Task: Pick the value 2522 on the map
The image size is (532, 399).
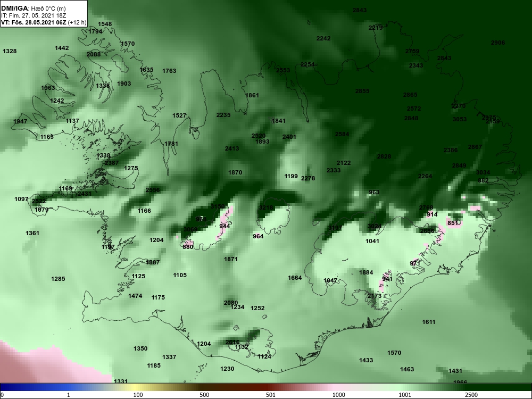Action: pos(39,201)
